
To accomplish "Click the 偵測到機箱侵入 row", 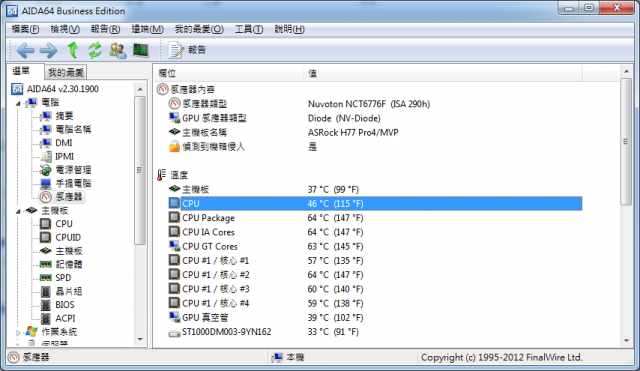I will click(x=376, y=147).
